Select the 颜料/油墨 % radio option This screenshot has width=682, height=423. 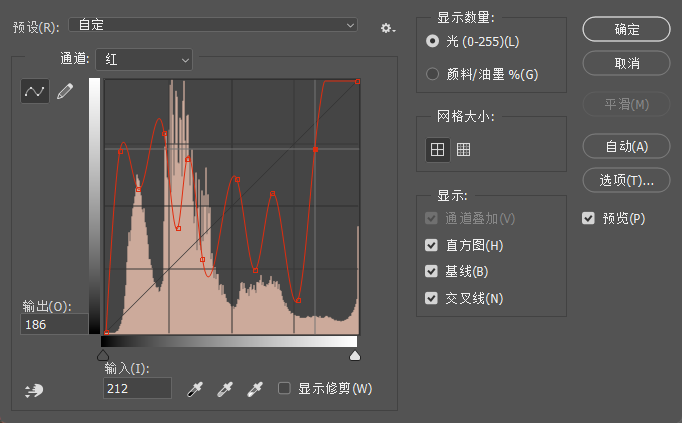pyautogui.click(x=432, y=74)
